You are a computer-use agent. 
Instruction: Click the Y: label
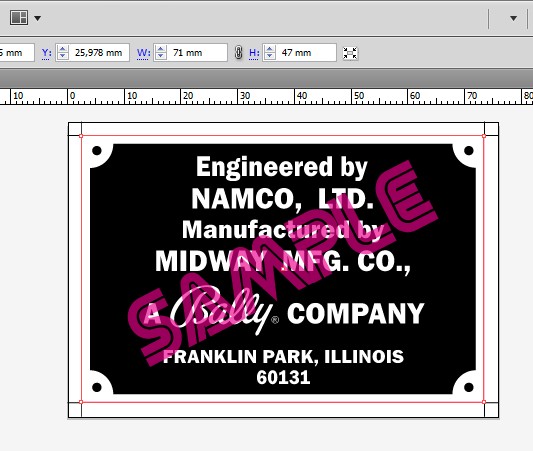(x=47, y=53)
